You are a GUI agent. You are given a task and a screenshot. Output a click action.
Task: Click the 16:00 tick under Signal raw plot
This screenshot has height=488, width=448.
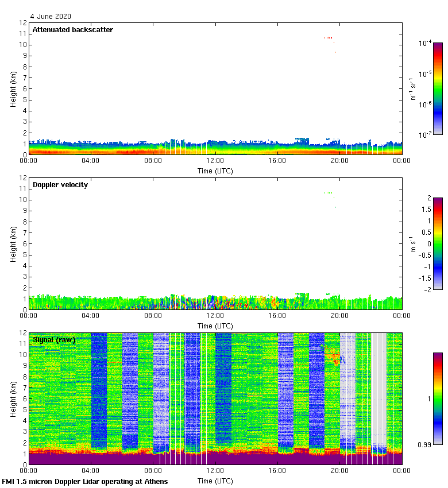point(277,471)
